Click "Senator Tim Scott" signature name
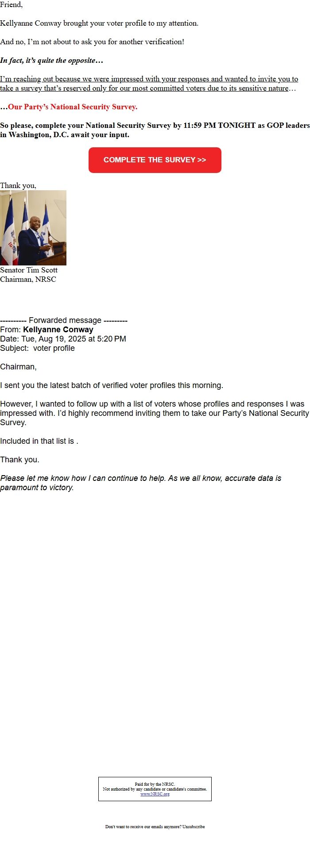The image size is (310, 868). click(29, 270)
